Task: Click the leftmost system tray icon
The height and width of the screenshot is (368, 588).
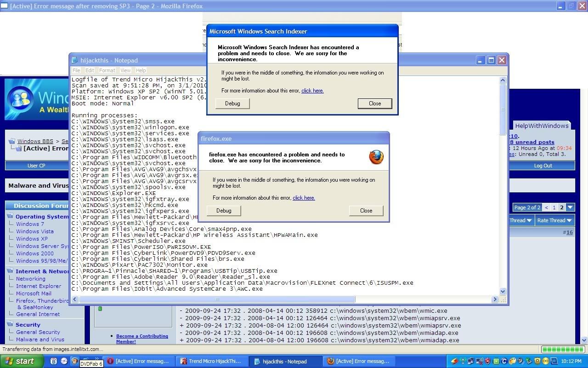Action: click(454, 361)
